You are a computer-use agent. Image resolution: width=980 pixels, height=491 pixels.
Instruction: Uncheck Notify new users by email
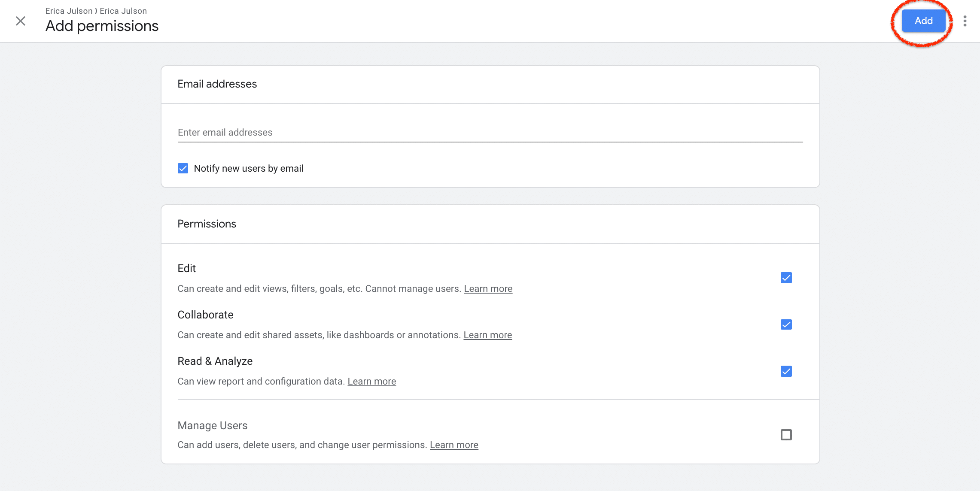[x=183, y=168]
